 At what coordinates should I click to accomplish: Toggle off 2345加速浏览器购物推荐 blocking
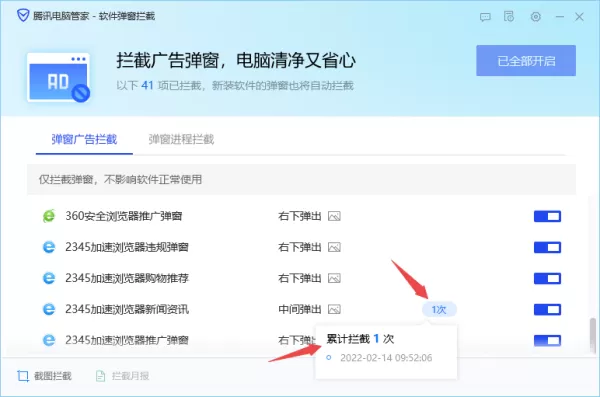point(547,278)
